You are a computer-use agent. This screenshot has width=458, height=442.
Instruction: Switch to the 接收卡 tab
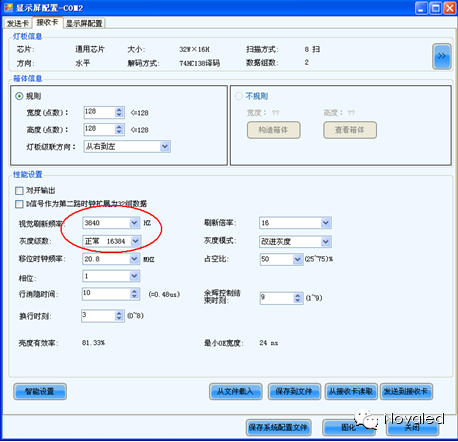click(47, 22)
